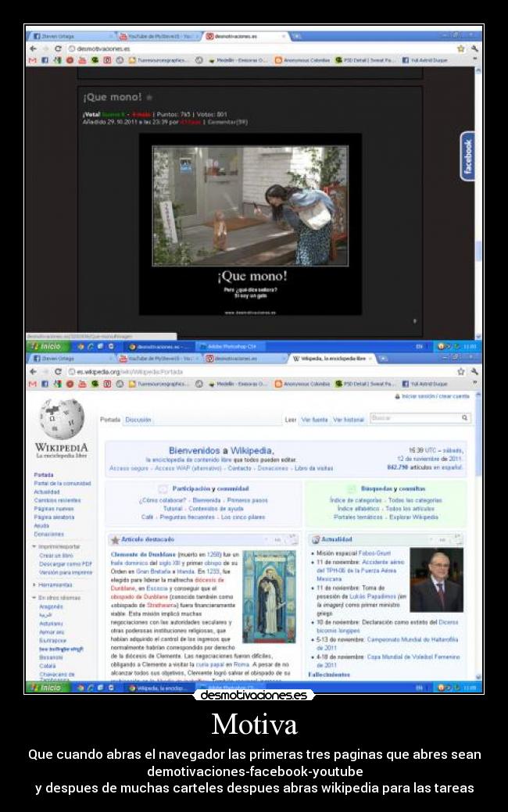Open Anonymous Colombia bookmark in top browser
The width and height of the screenshot is (508, 812).
tap(302, 61)
